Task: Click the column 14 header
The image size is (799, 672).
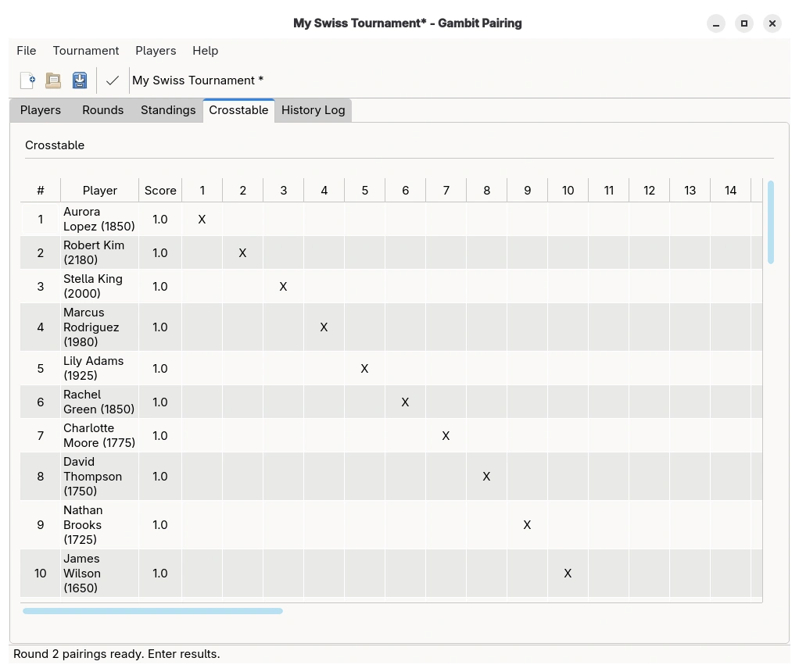Action: (x=730, y=191)
